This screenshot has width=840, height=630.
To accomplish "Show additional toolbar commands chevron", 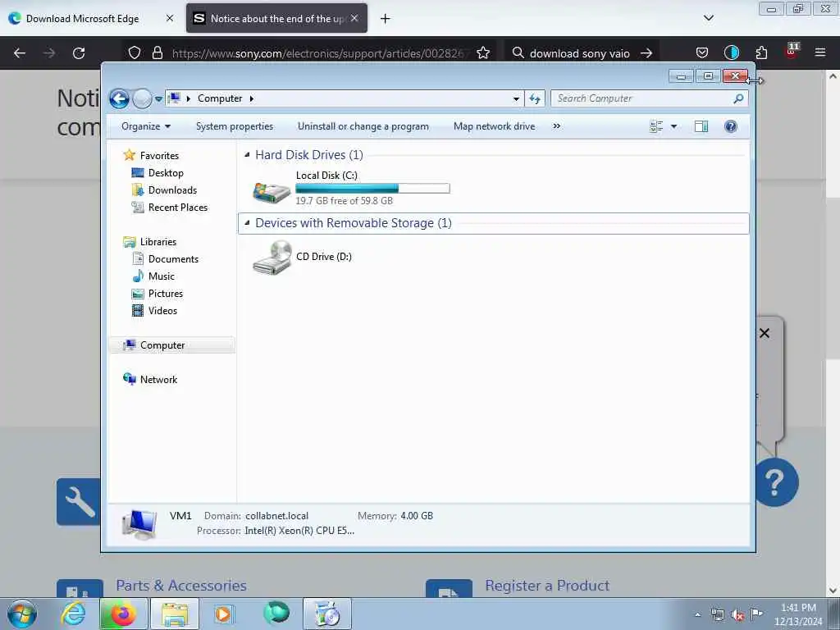I will click(557, 126).
